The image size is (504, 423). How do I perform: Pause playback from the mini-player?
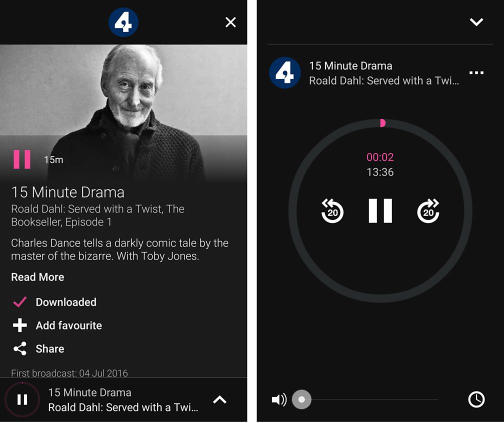click(x=22, y=399)
